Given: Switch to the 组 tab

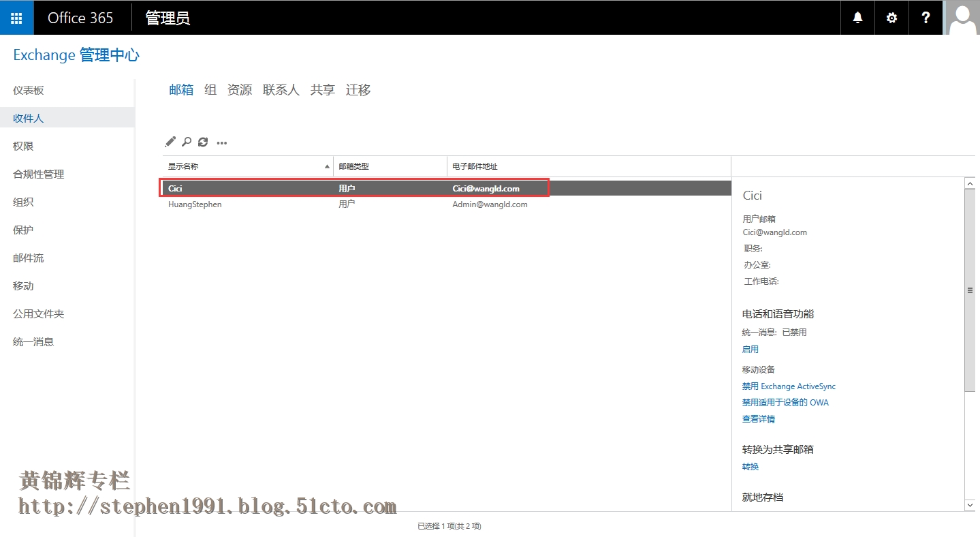Looking at the screenshot, I should (x=210, y=90).
